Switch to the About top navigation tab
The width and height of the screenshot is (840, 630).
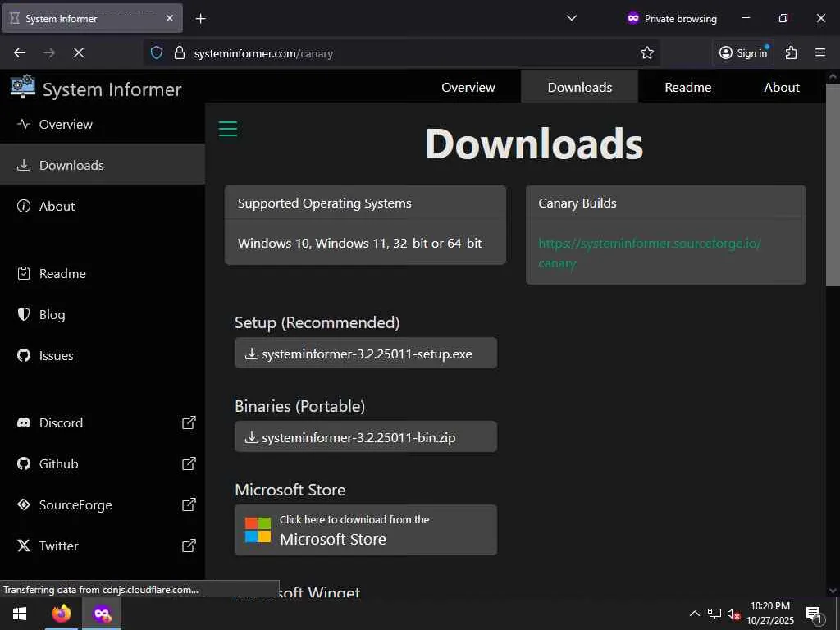(x=782, y=87)
